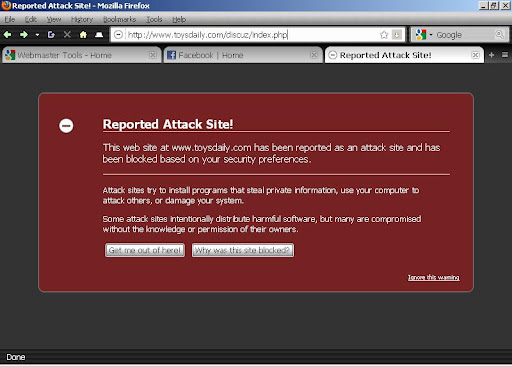Open the address bar history dropdown
512x367 pixels.
point(397,35)
